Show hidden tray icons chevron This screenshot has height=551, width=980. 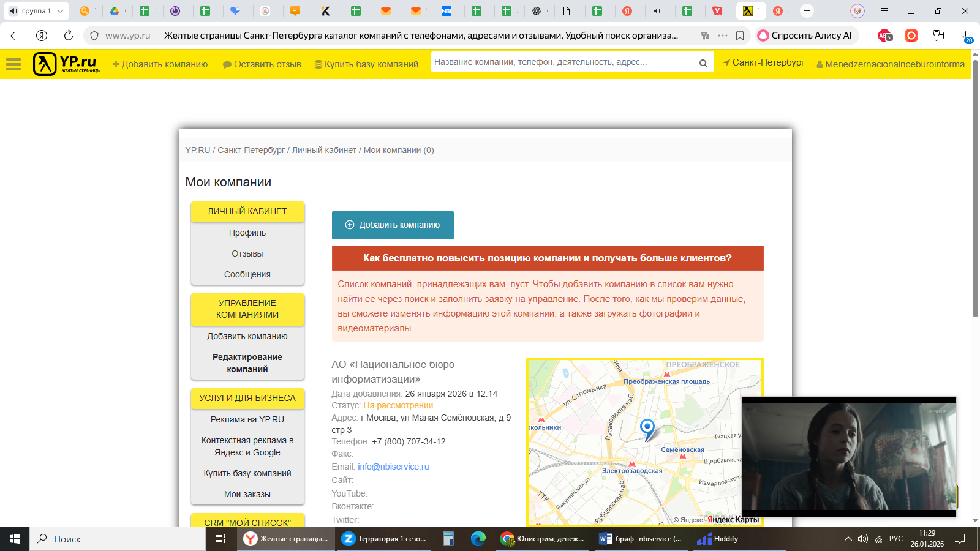click(x=848, y=539)
